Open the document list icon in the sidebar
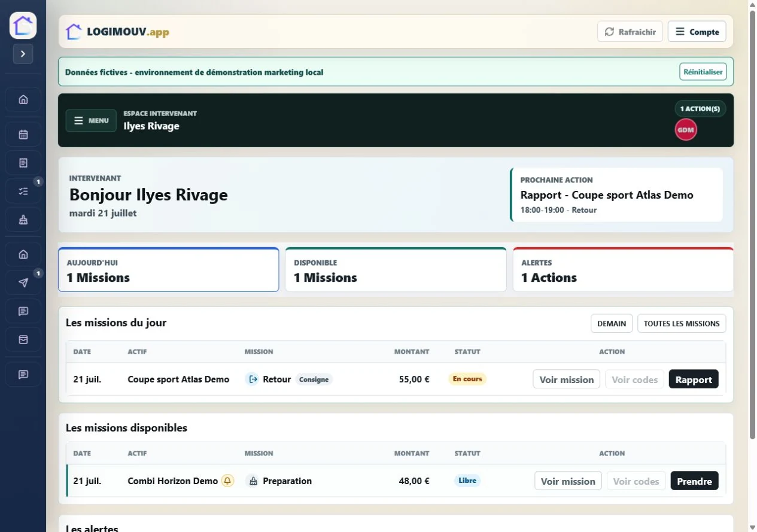 point(23,163)
